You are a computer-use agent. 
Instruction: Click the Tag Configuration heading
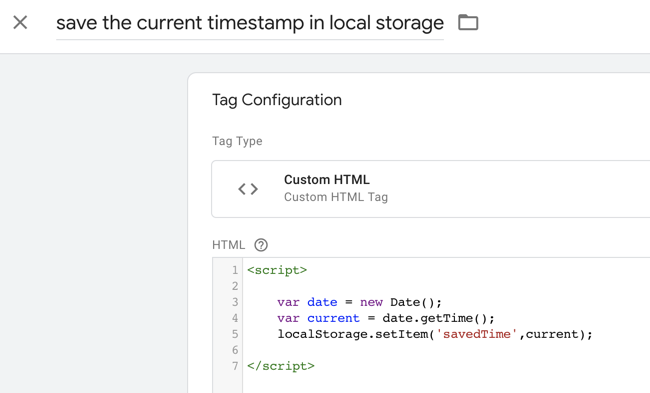click(x=277, y=100)
